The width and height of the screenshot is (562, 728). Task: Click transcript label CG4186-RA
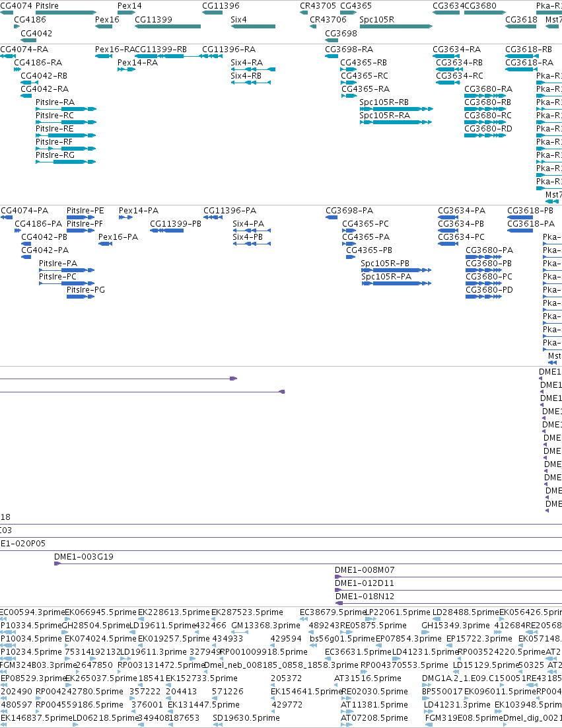[38, 62]
